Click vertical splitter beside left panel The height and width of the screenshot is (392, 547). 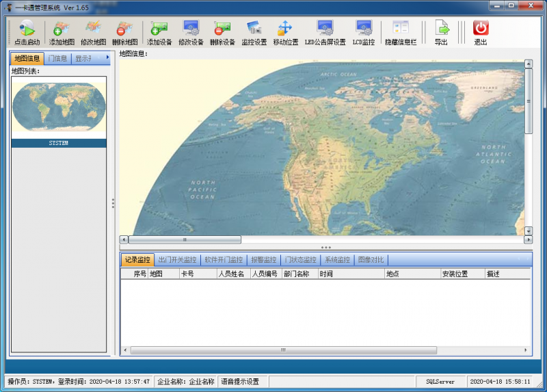tap(113, 203)
